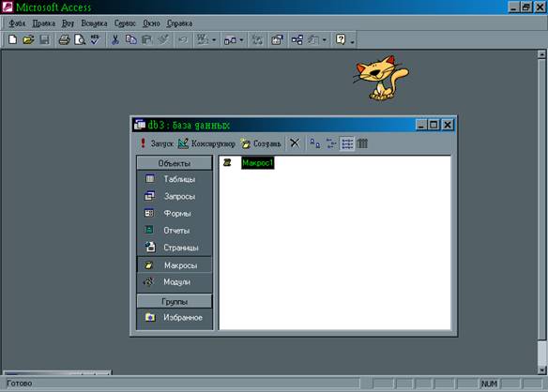Open the Relationships icon in toolbar
The image size is (548, 392).
(297, 39)
